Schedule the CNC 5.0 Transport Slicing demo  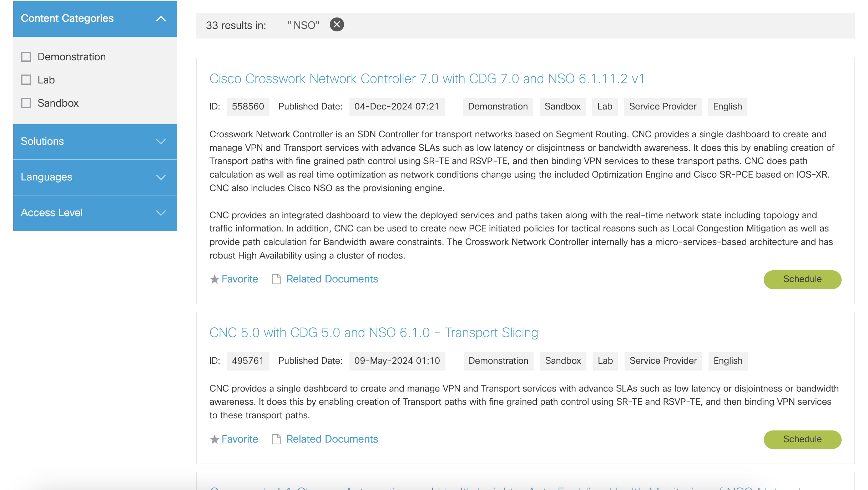(x=802, y=439)
